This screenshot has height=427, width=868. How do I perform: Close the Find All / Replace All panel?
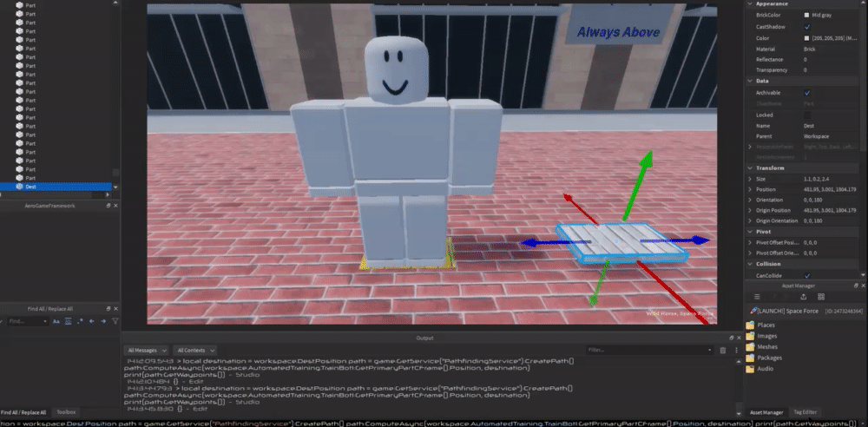(x=115, y=308)
